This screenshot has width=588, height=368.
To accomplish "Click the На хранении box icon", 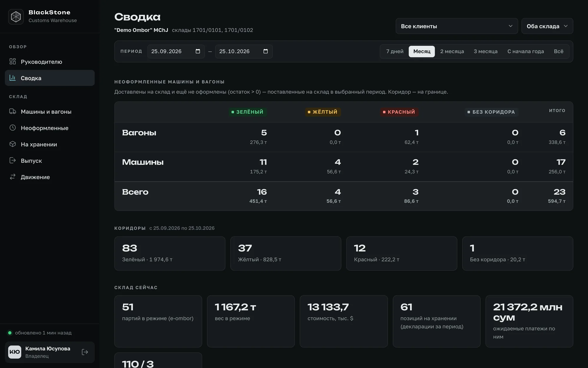I will pyautogui.click(x=13, y=144).
